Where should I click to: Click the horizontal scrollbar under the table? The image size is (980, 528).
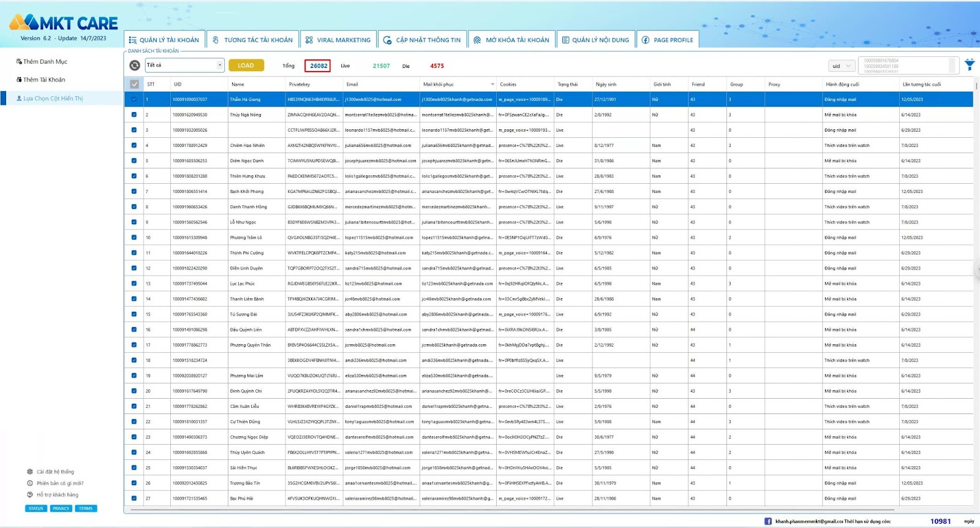[511, 510]
